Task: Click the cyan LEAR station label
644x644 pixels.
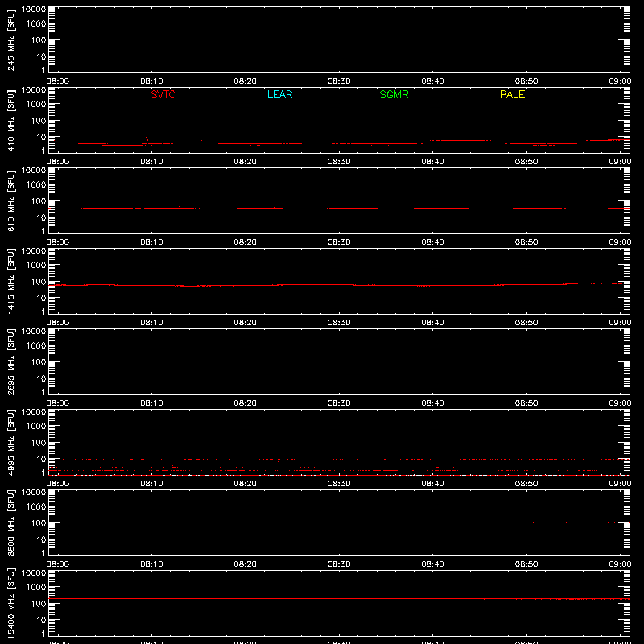Action: 279,94
